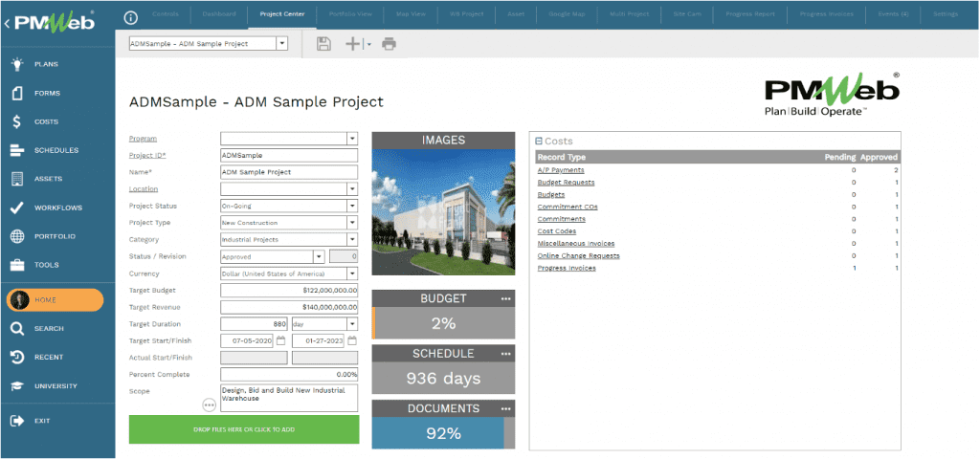Open Workflows via the checkmark icon

click(17, 208)
